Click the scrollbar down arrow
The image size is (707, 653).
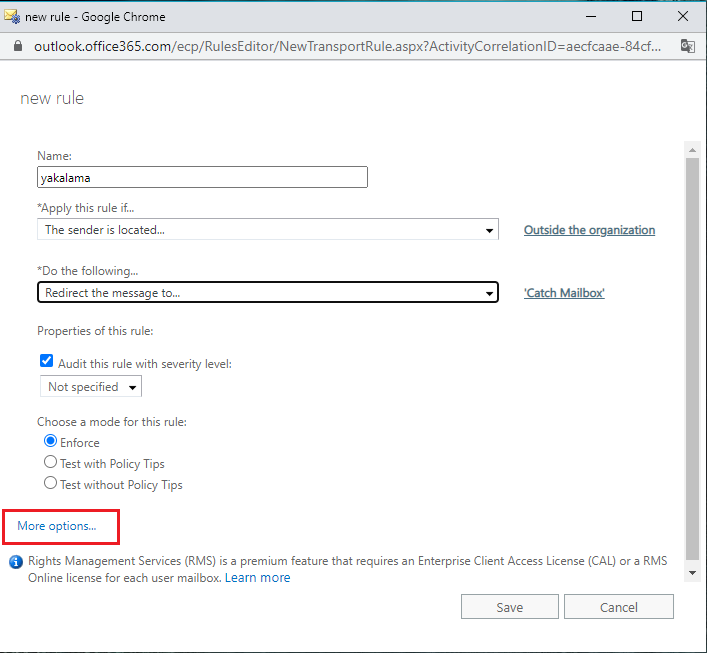tap(692, 573)
